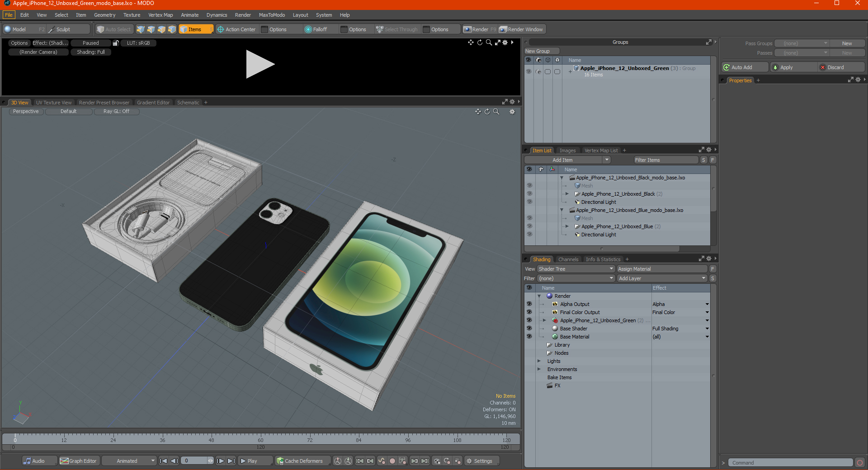The width and height of the screenshot is (868, 470).
Task: Click the zoom magnifier in the render preview
Action: pyautogui.click(x=489, y=42)
